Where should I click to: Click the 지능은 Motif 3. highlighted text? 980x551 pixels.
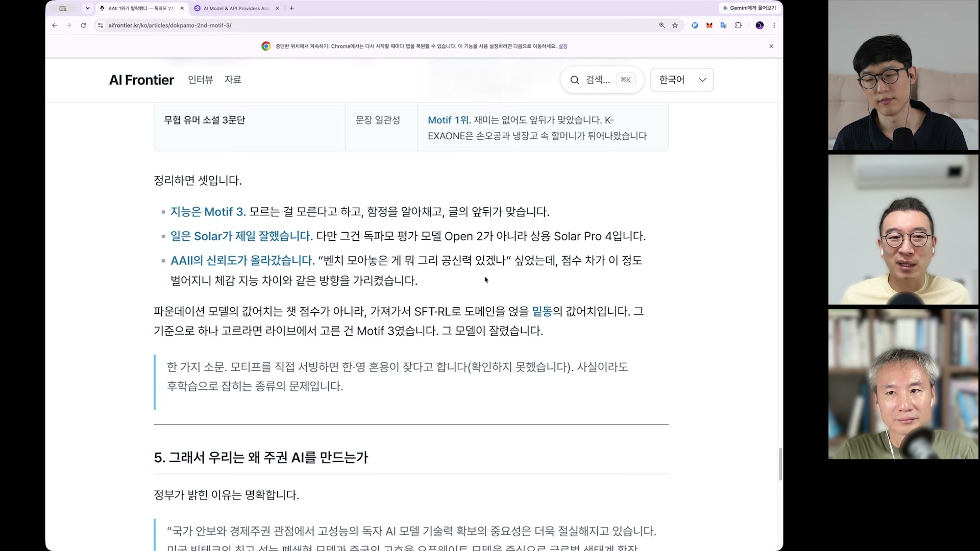point(208,212)
